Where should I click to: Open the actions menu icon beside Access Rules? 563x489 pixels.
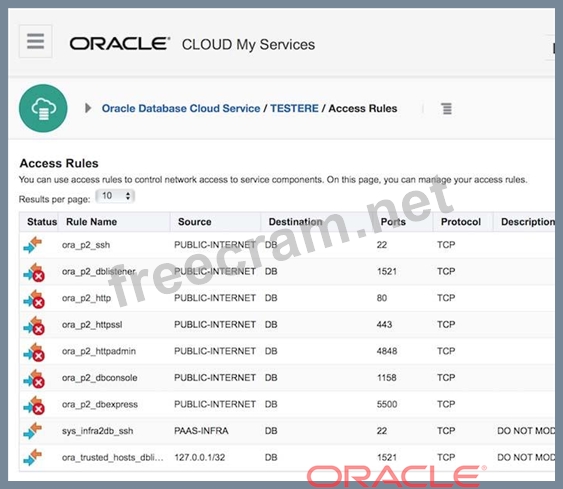point(446,108)
